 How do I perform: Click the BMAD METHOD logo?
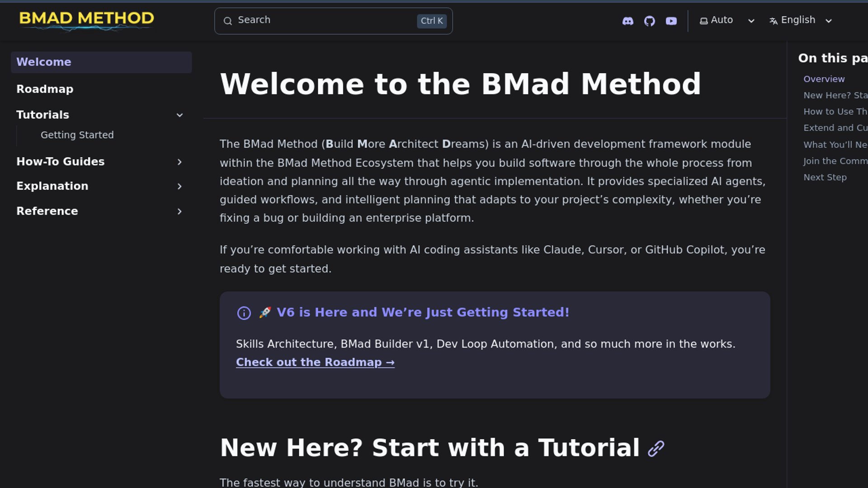[86, 20]
